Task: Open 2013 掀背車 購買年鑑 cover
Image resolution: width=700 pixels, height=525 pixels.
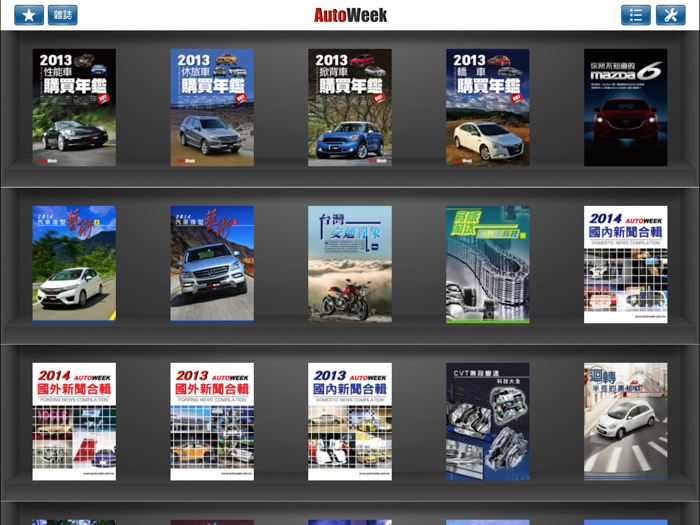Action: coord(350,108)
